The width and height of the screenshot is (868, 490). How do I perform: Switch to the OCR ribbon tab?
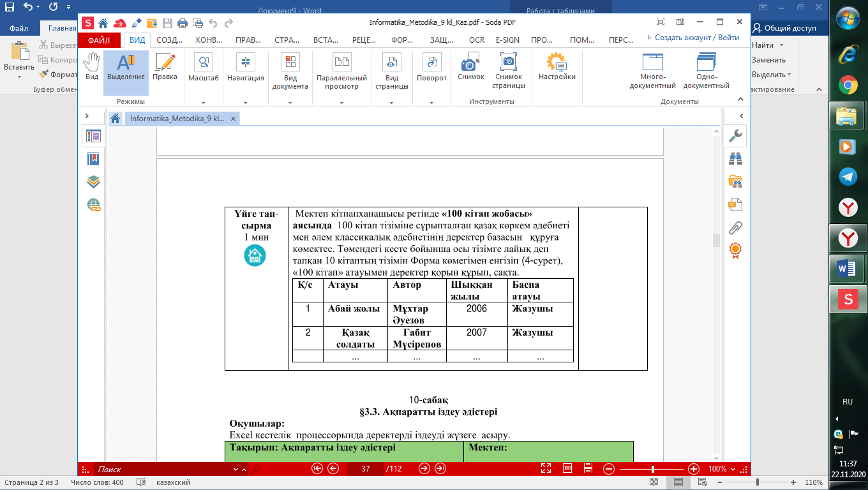tap(477, 40)
